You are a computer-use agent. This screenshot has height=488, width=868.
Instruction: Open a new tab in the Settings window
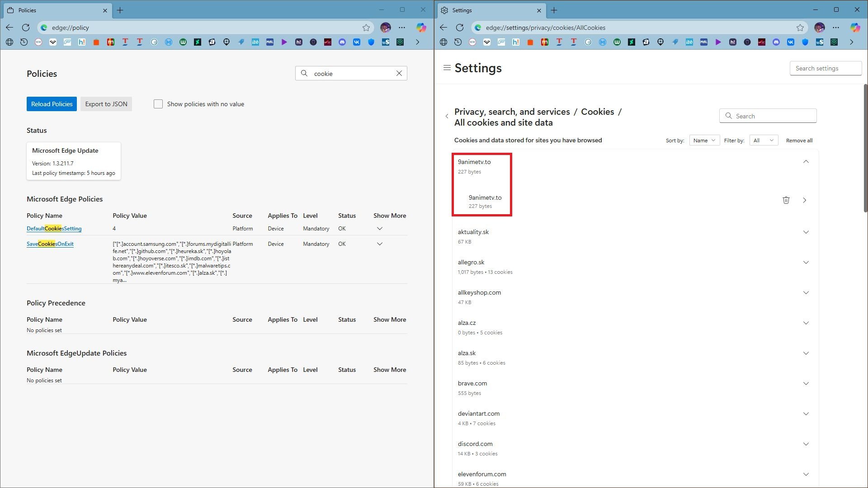pos(554,10)
